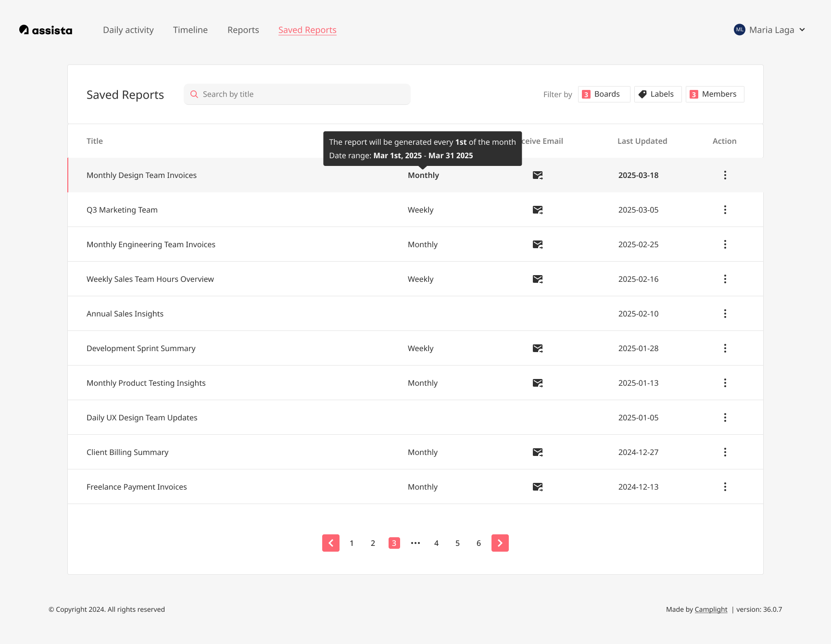Open the Daily activity section
This screenshot has height=644, width=831.
128,30
